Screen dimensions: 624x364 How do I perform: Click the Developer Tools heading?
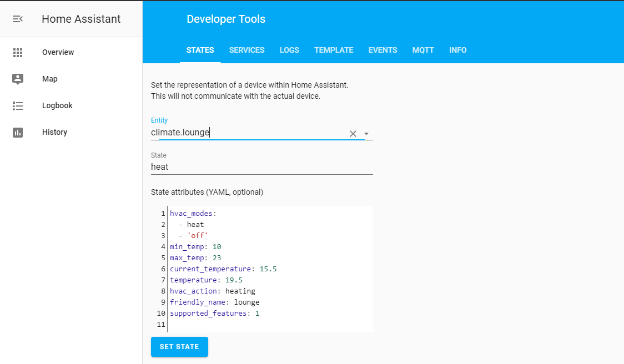(x=226, y=19)
